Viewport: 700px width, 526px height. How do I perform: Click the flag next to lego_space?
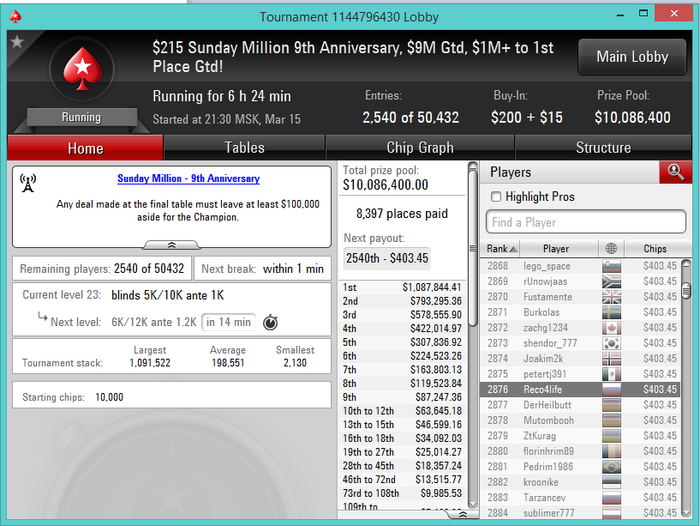click(611, 266)
